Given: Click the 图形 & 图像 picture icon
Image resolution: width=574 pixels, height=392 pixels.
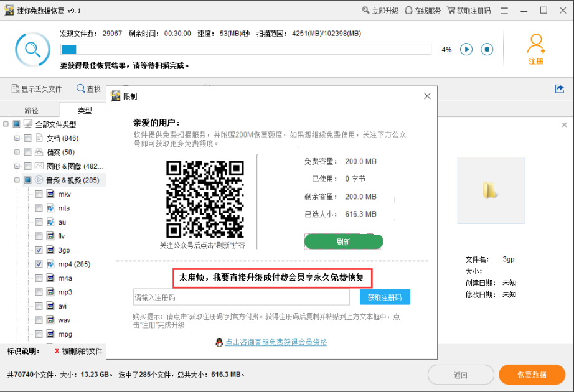Looking at the screenshot, I should [39, 166].
